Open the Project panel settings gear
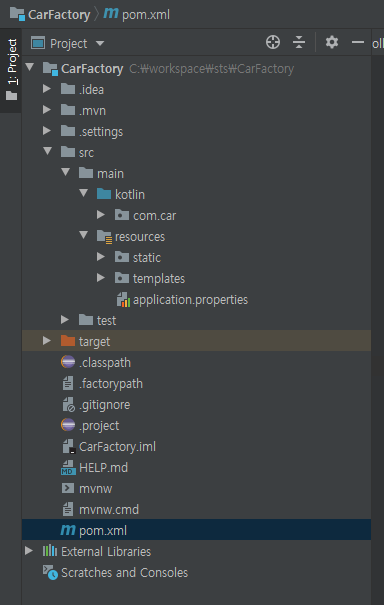The width and height of the screenshot is (384, 605). 332,42
